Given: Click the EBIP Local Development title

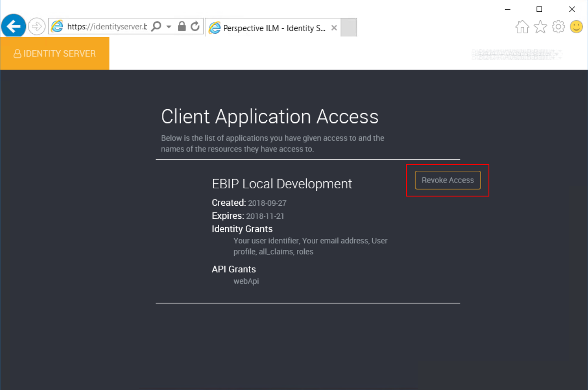Looking at the screenshot, I should pos(282,183).
